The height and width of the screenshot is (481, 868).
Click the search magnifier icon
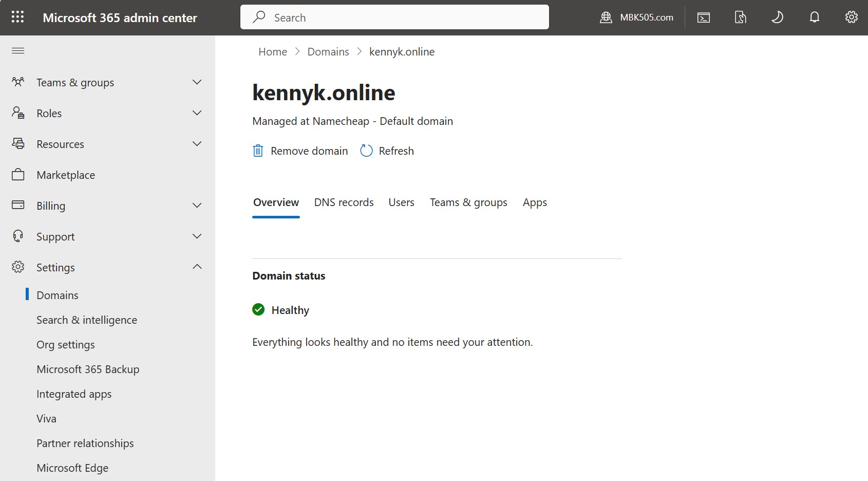[259, 17]
